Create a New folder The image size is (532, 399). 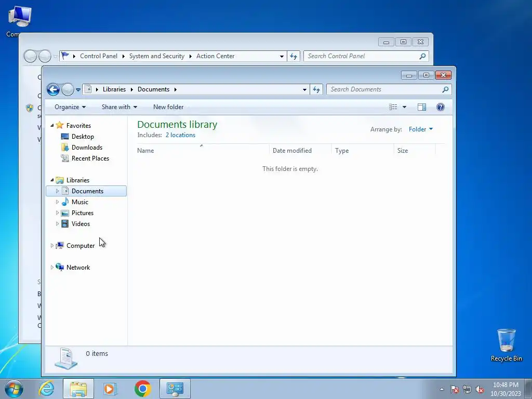(168, 107)
